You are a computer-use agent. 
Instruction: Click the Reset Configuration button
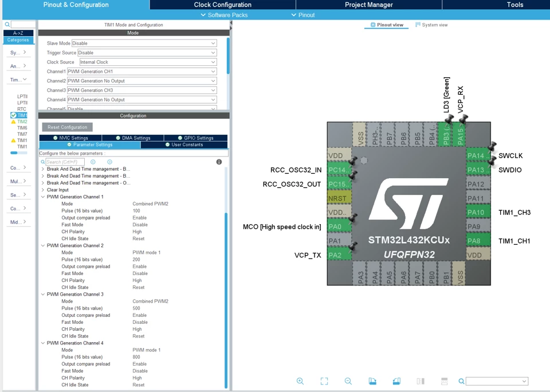[68, 127]
